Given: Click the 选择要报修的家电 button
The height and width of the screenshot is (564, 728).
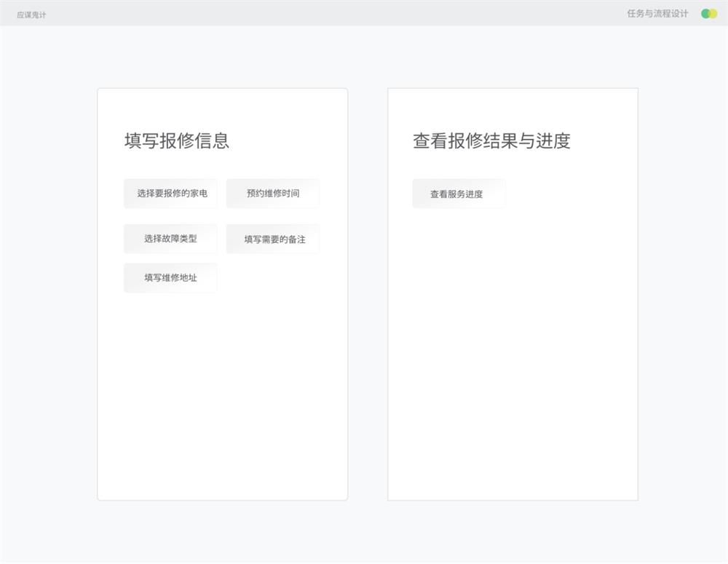Looking at the screenshot, I should [170, 194].
